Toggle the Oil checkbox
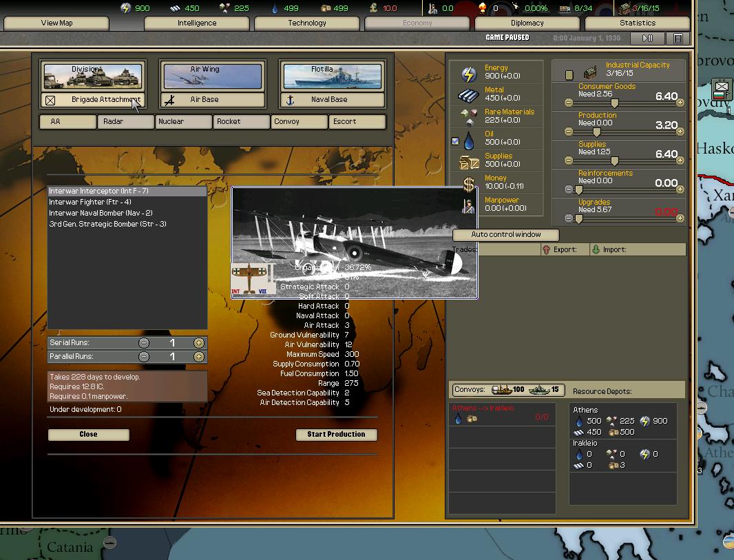This screenshot has height=560, width=734. [x=455, y=141]
